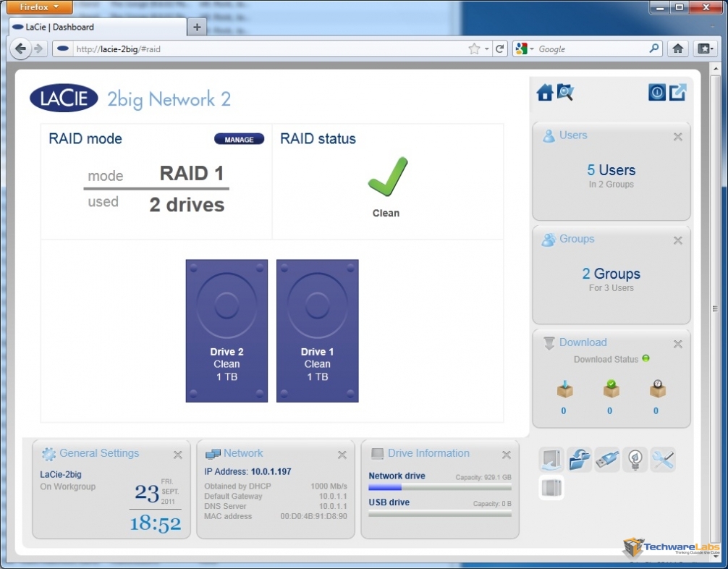Click the '5 Users' count text
728x569 pixels.
[611, 170]
